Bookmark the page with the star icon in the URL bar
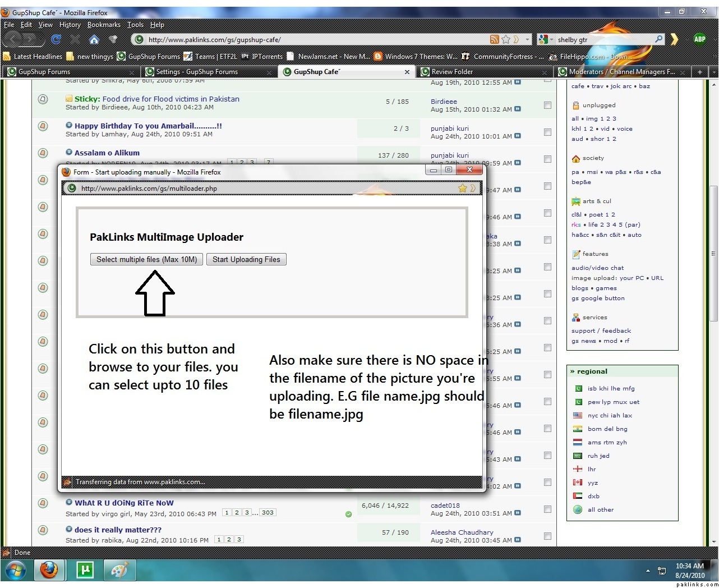Image resolution: width=719 pixels, height=588 pixels. pos(506,39)
